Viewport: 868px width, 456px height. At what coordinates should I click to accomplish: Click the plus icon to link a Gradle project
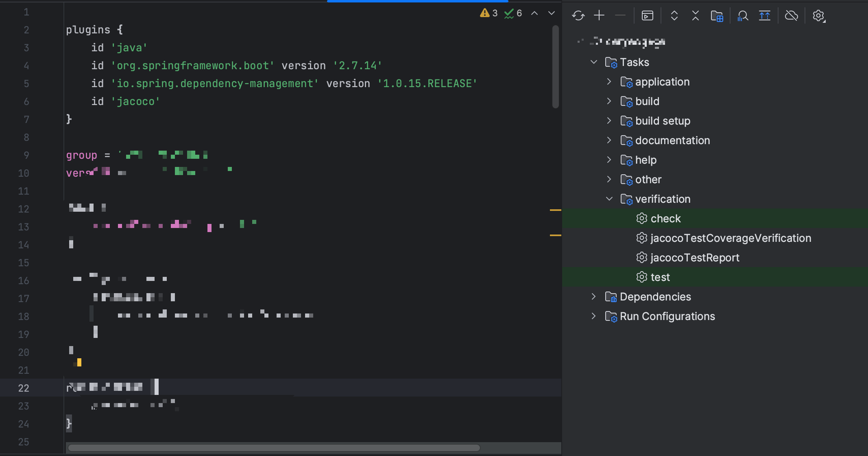click(599, 15)
